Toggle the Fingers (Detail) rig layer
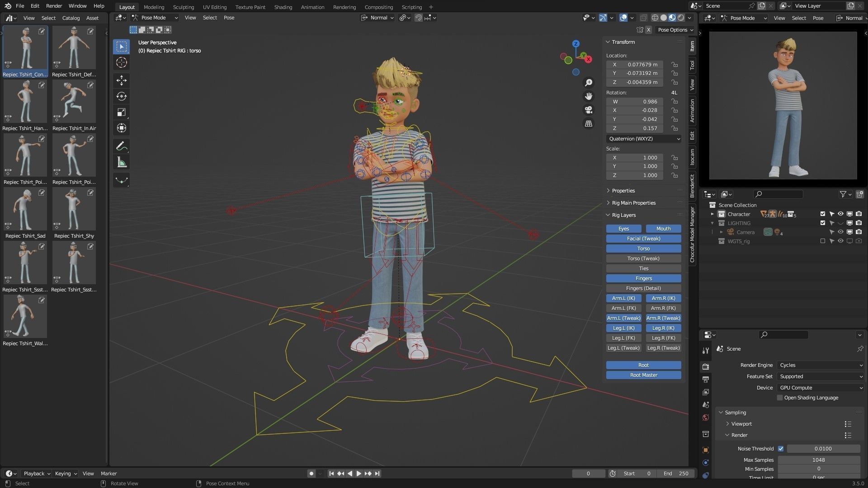The width and height of the screenshot is (868, 488). click(643, 288)
